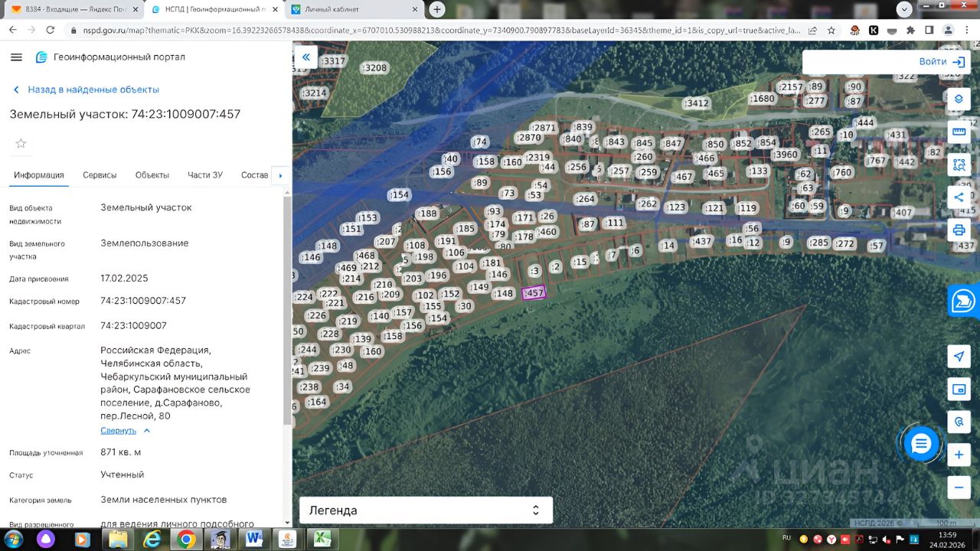980x551 pixels.
Task: Toggle favorite star for this parcel
Action: point(21,144)
